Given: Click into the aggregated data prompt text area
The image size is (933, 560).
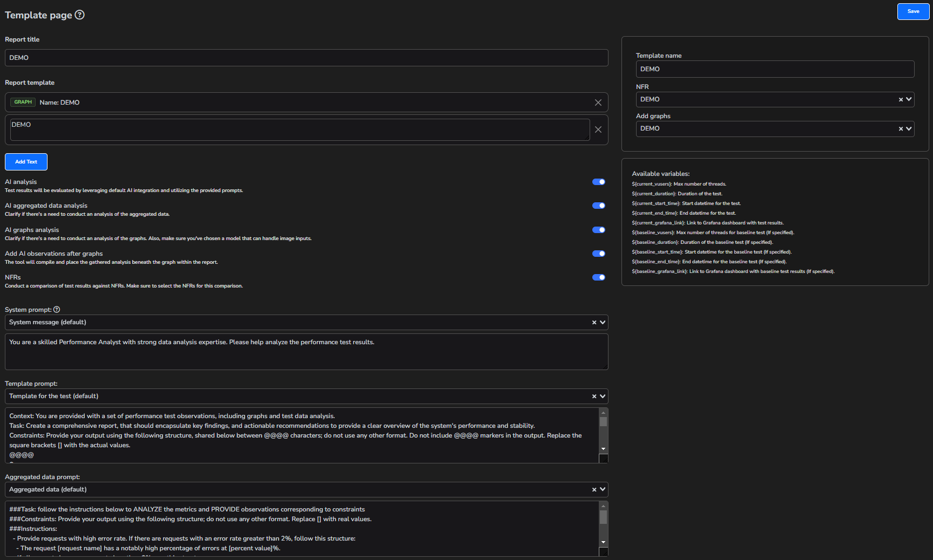Looking at the screenshot, I should tap(302, 529).
